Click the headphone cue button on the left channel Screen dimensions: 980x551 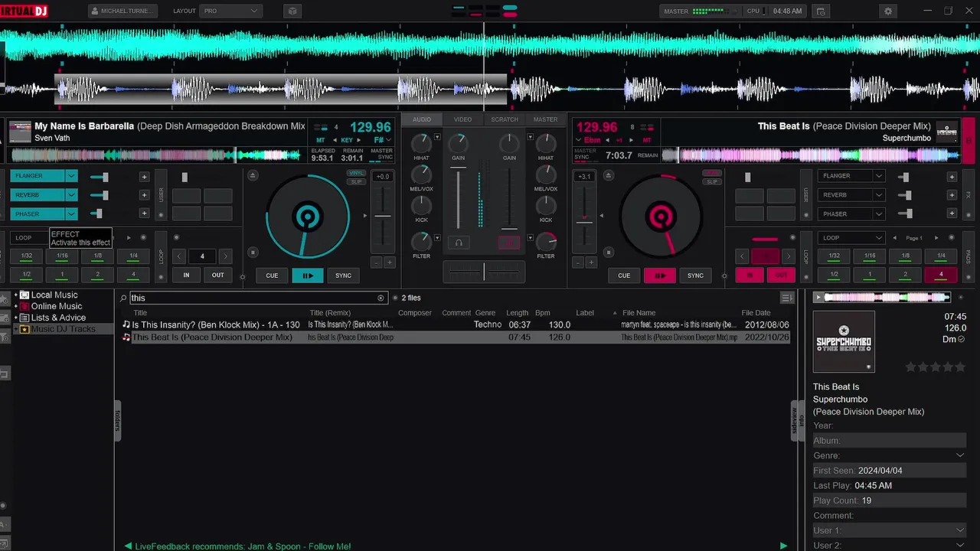459,243
